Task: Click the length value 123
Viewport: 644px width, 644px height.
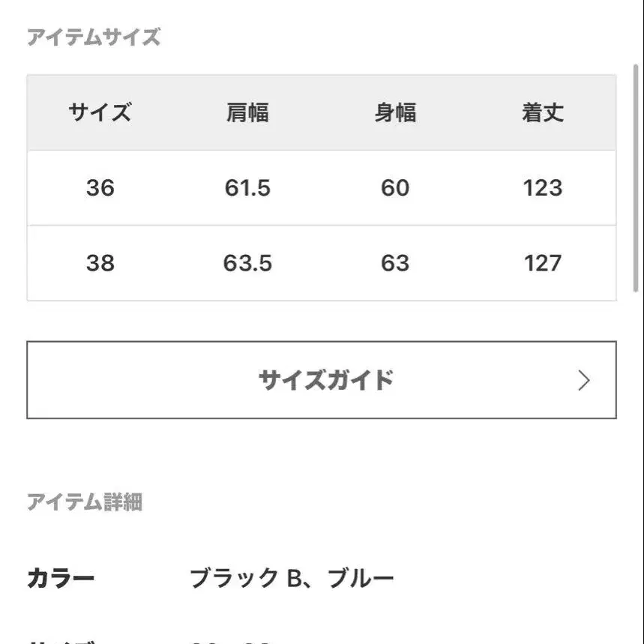Action: 543,187
